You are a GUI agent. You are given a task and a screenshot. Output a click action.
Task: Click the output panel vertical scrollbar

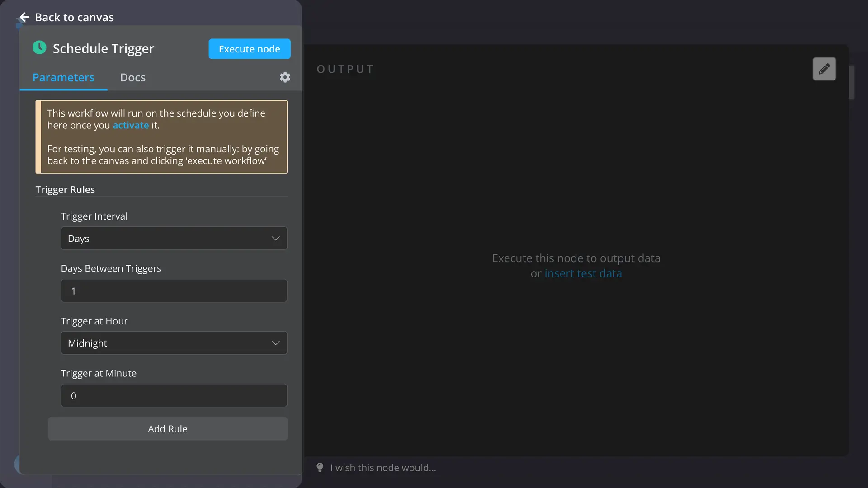851,82
